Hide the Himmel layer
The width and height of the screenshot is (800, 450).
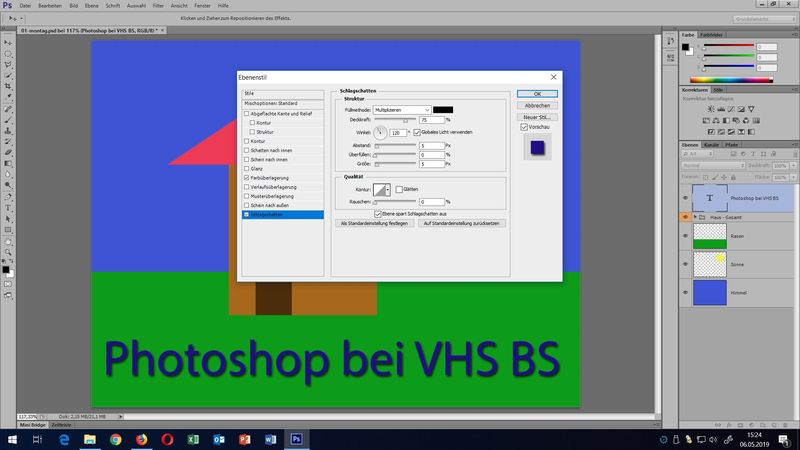pos(685,292)
